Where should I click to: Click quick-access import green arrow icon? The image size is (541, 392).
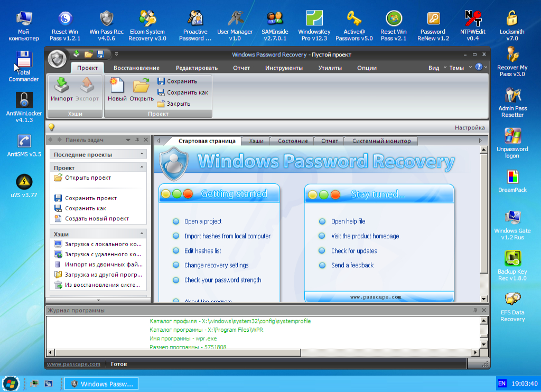(x=76, y=54)
